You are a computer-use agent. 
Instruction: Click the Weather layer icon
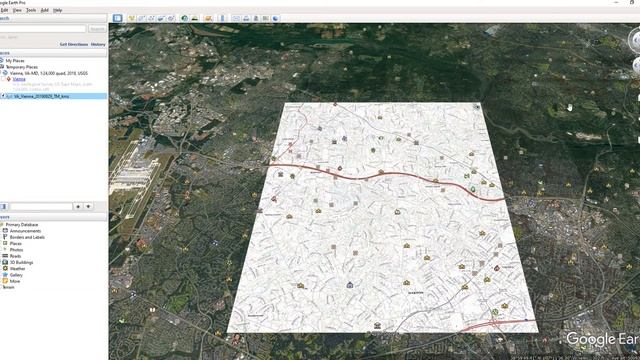5,269
